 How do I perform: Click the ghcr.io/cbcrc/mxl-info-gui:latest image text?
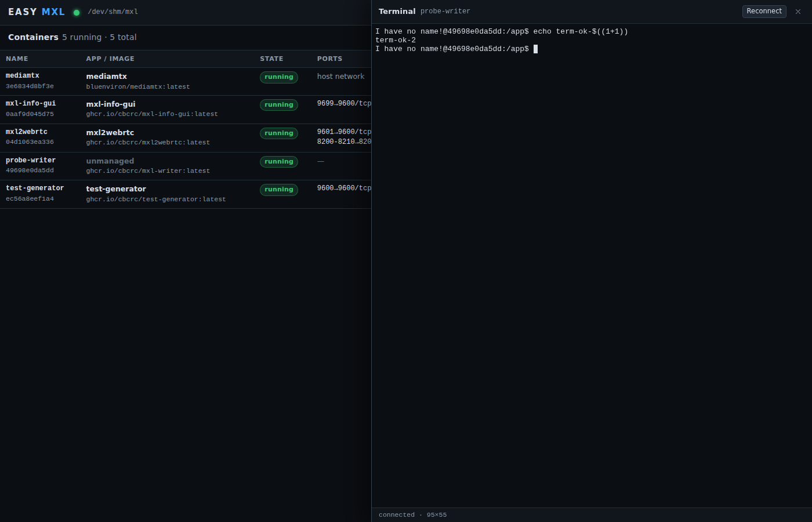pos(152,114)
